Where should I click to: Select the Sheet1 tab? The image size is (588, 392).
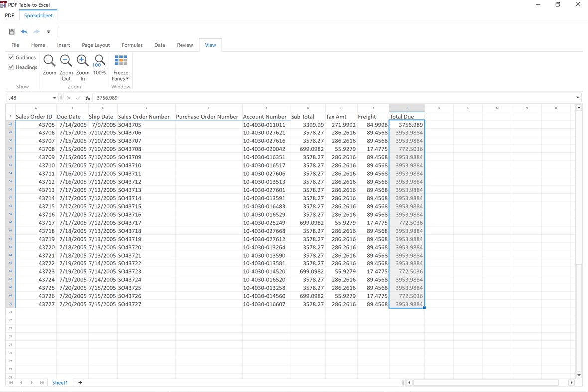(60, 382)
